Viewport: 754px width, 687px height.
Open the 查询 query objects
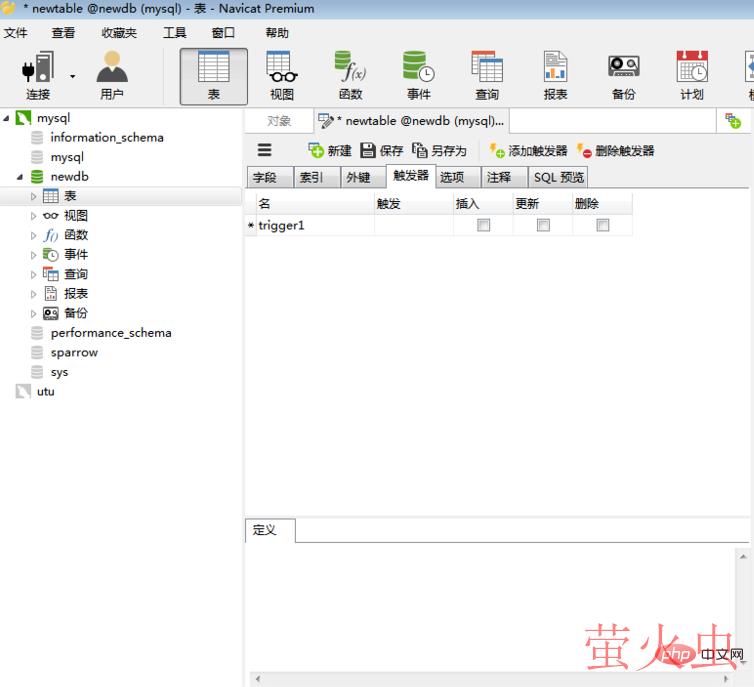coord(487,76)
